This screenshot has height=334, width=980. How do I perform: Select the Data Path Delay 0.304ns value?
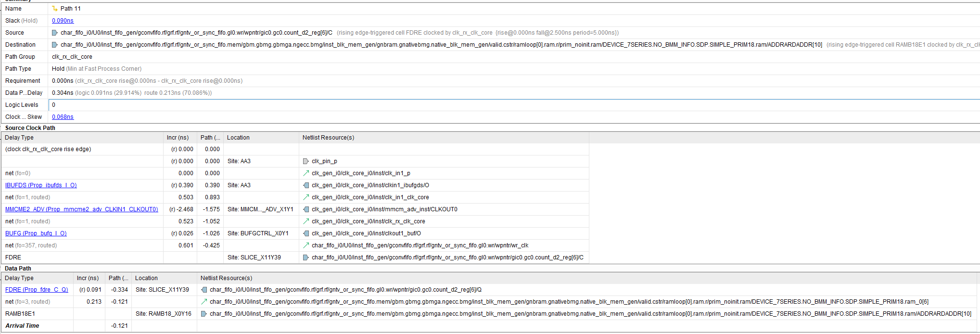[x=63, y=93]
